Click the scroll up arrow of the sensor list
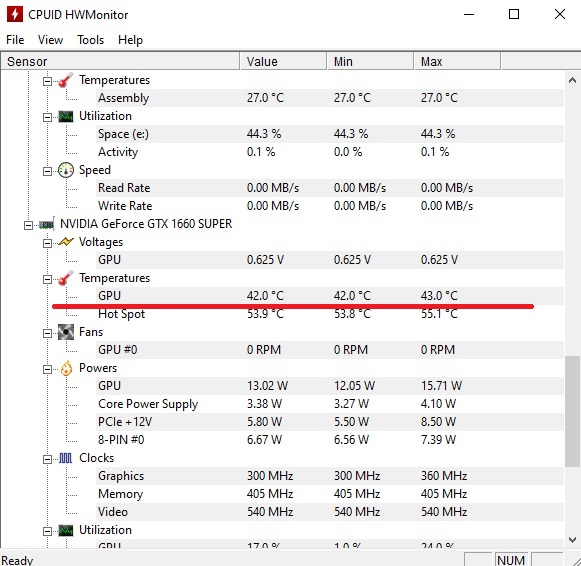This screenshot has width=581, height=566. click(x=572, y=80)
